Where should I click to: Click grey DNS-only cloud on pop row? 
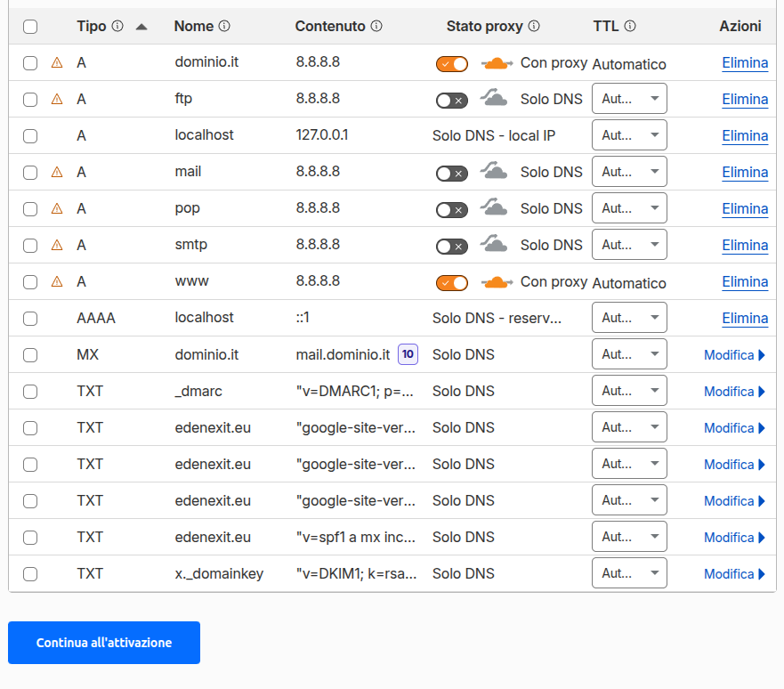point(494,207)
